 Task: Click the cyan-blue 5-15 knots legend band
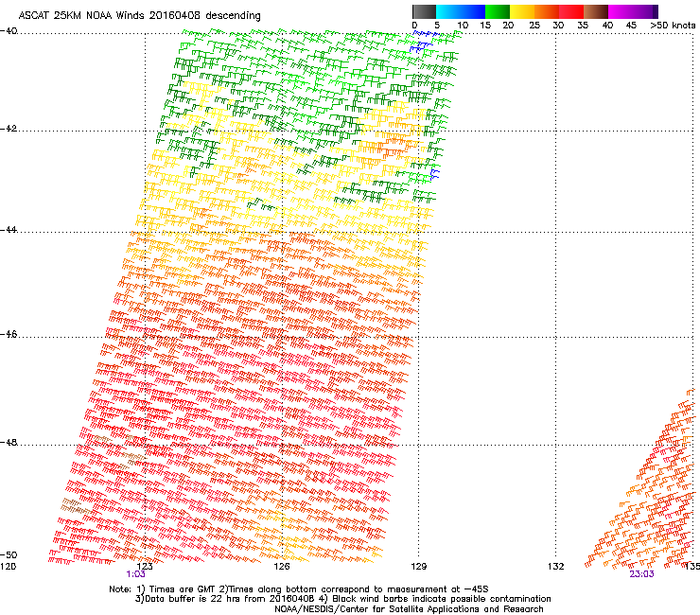click(x=461, y=11)
